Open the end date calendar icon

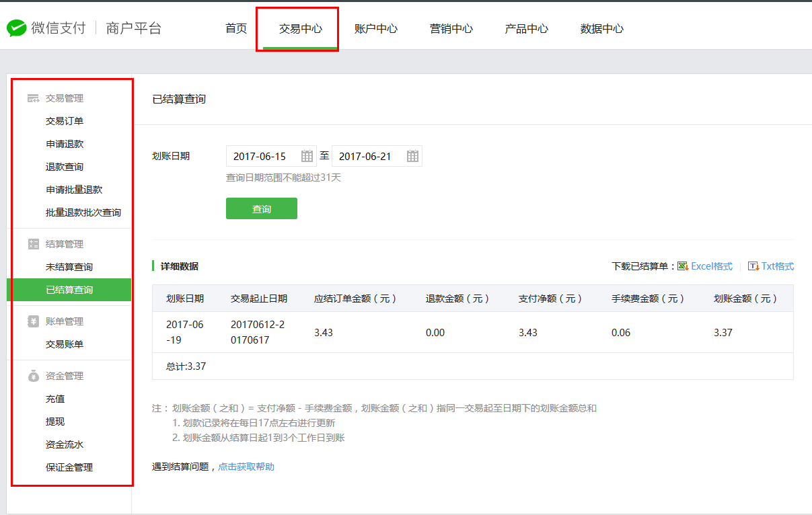pyautogui.click(x=412, y=156)
